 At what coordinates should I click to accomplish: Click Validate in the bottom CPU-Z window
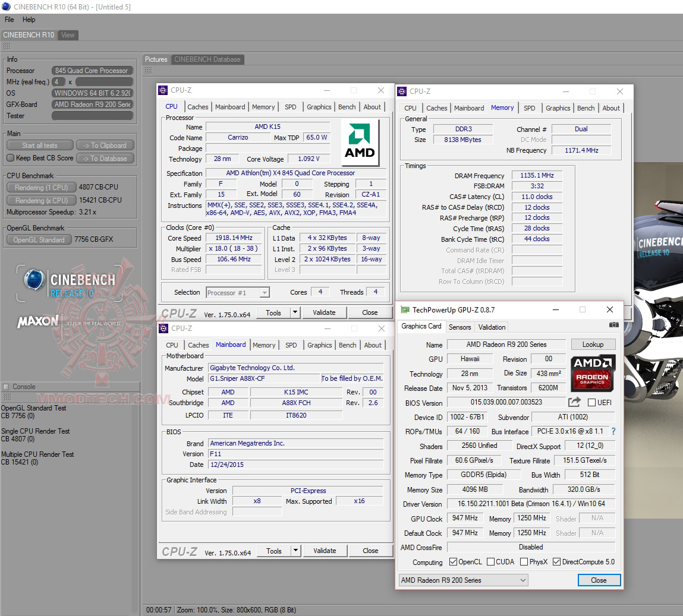(x=325, y=551)
